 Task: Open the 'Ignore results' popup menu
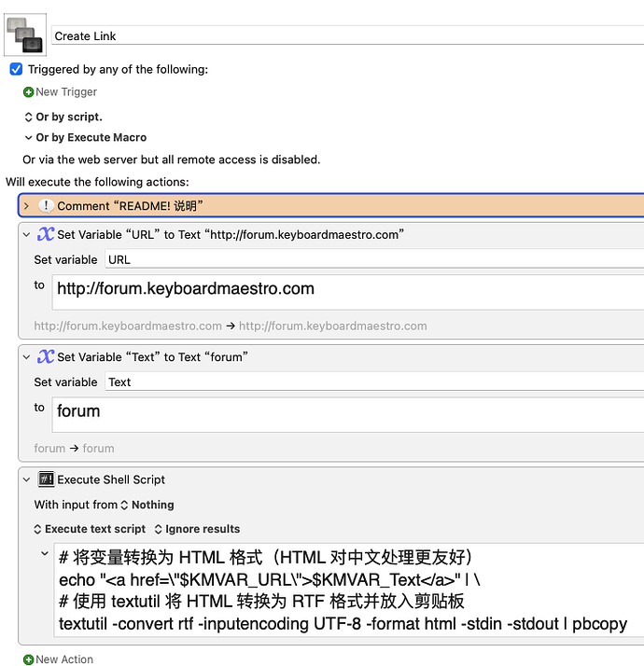pyautogui.click(x=197, y=529)
